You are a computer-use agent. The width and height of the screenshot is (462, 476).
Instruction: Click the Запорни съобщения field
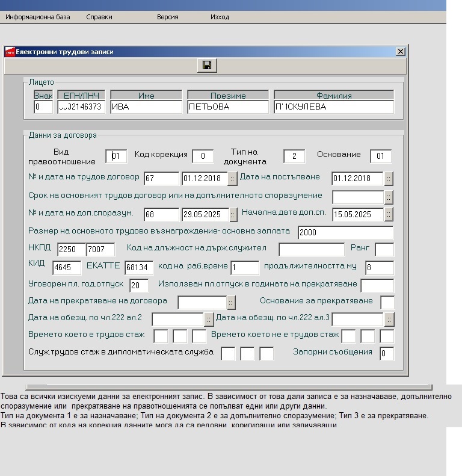tap(387, 354)
